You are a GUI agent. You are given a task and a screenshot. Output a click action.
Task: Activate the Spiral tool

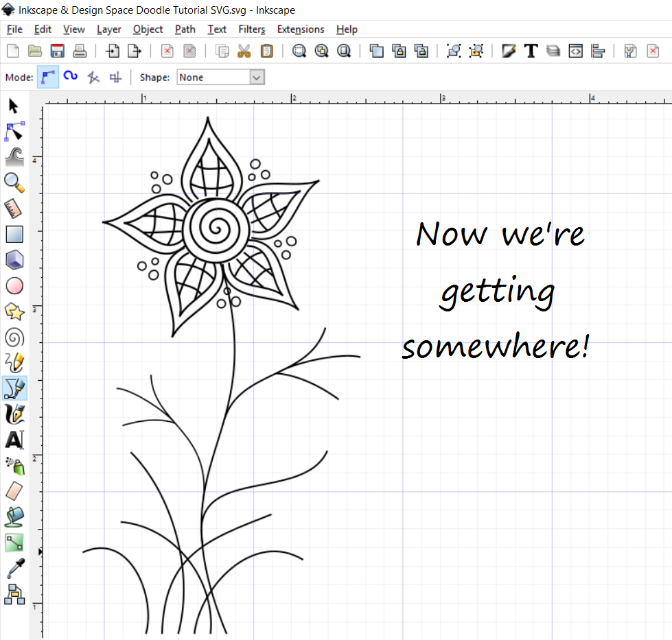click(14, 337)
